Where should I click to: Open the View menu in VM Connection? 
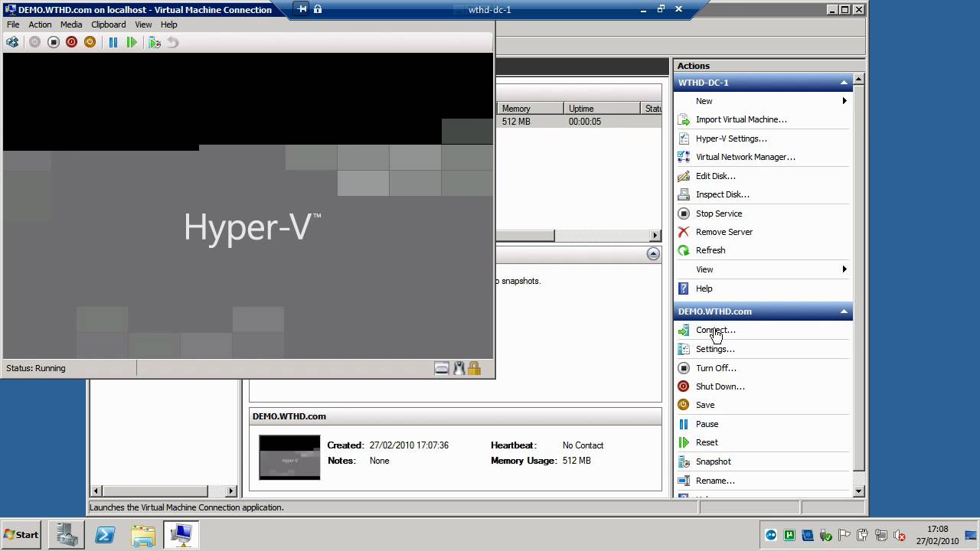coord(143,24)
